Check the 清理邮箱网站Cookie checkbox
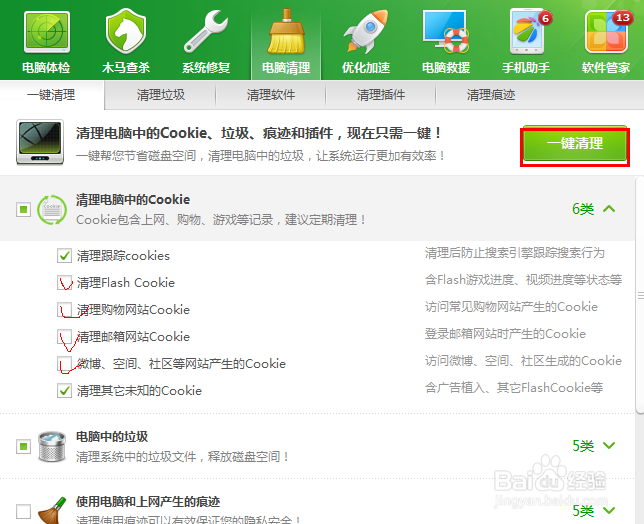 tap(64, 337)
